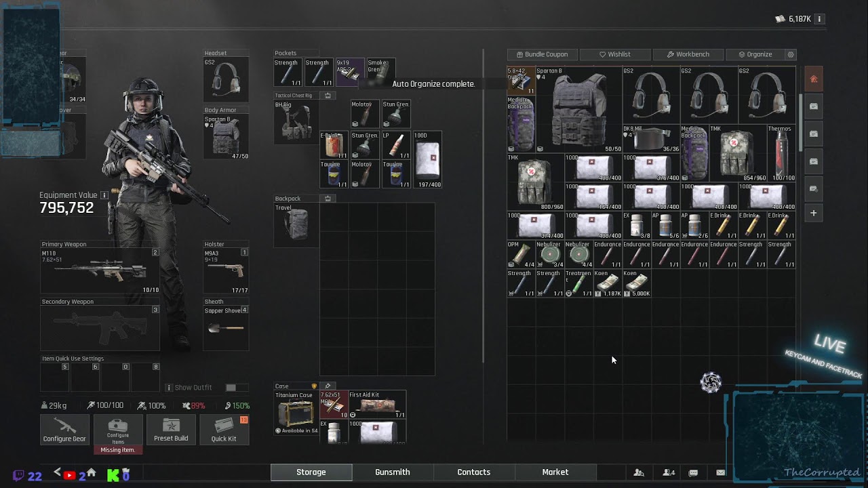
Task: Select the Titanium Case item
Action: 296,412
